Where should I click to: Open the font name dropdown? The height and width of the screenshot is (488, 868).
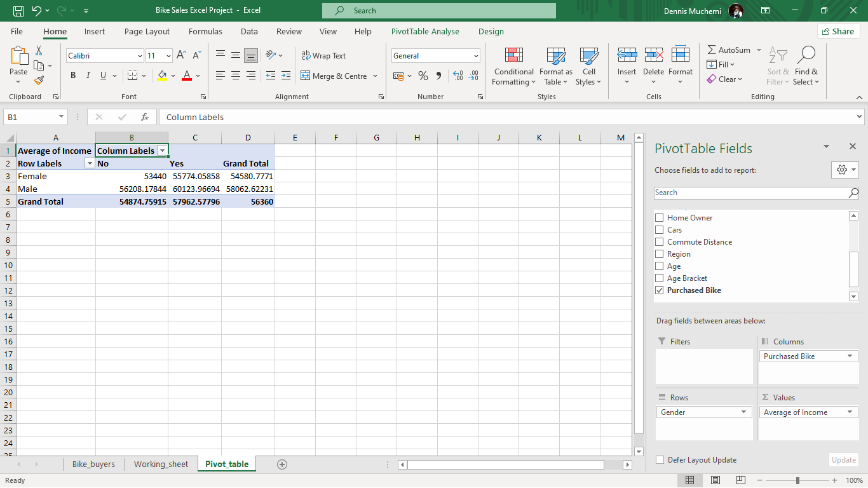pyautogui.click(x=140, y=56)
